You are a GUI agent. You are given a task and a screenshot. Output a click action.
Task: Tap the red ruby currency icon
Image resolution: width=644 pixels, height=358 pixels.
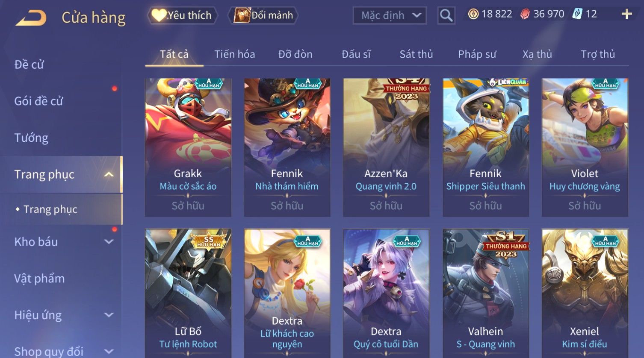[x=525, y=14]
